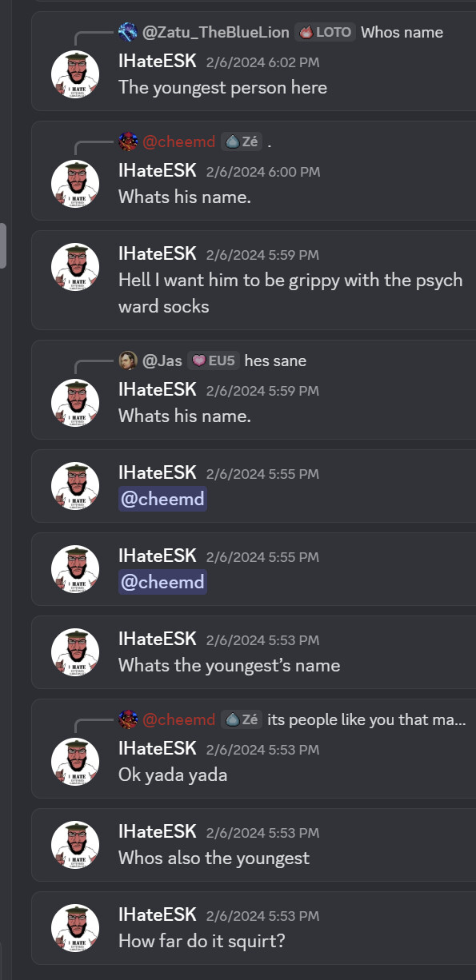
Task: Click cheemd's avatar in the 'its people like you' reply
Action: [x=127, y=719]
